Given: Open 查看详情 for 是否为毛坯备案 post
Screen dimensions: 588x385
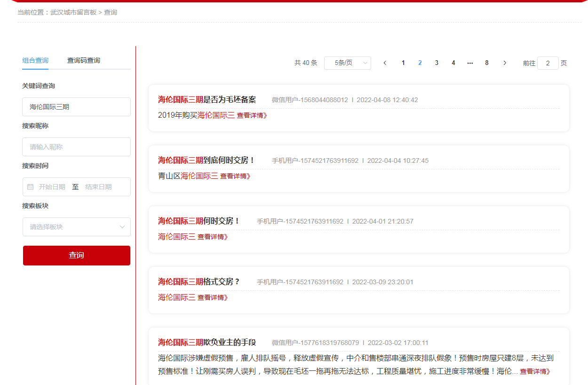Looking at the screenshot, I should [252, 115].
